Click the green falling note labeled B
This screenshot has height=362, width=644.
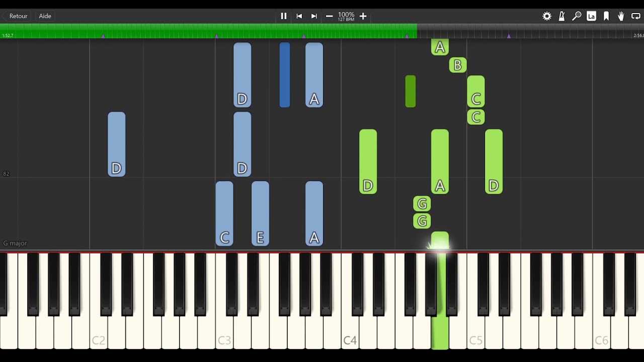click(x=458, y=65)
